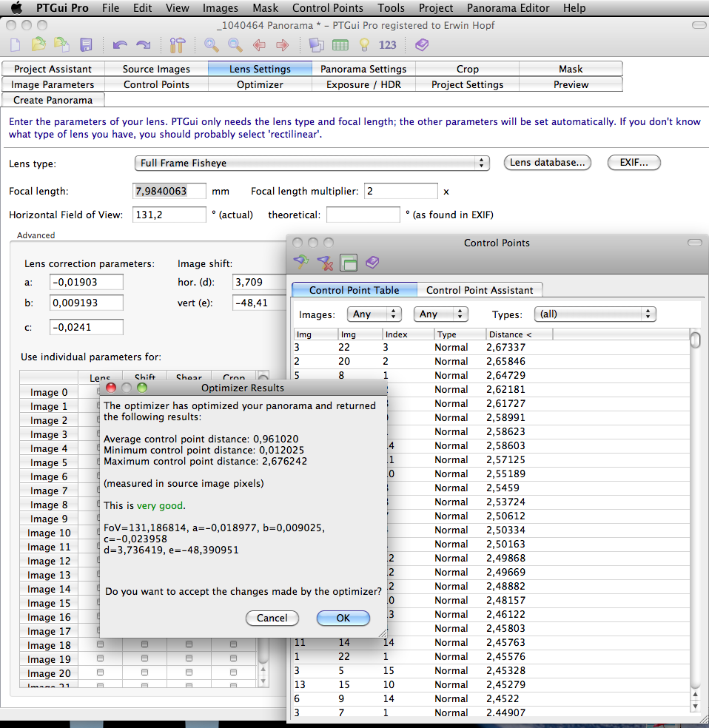The width and height of the screenshot is (709, 728).
Task: Go to the previous image with the red left arrow
Action: point(259,45)
